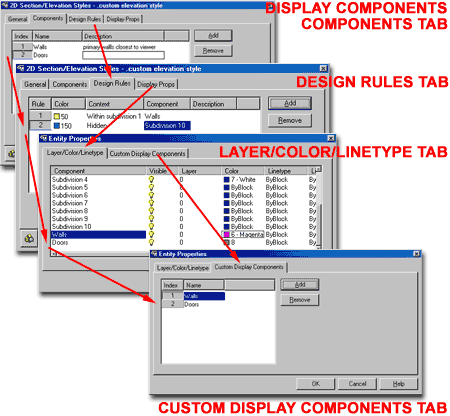Click the ByBlock color cell for Subdivision 5
Screen dimensions: 450x416
tap(242, 187)
